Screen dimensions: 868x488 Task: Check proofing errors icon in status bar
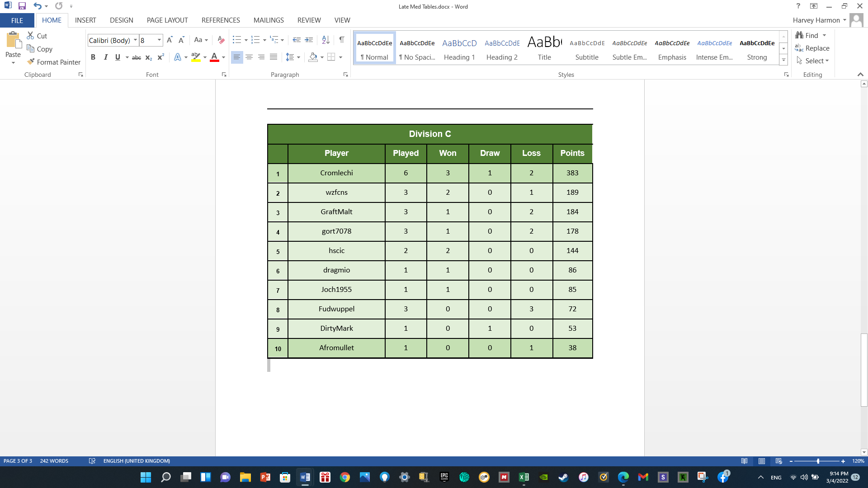point(92,461)
